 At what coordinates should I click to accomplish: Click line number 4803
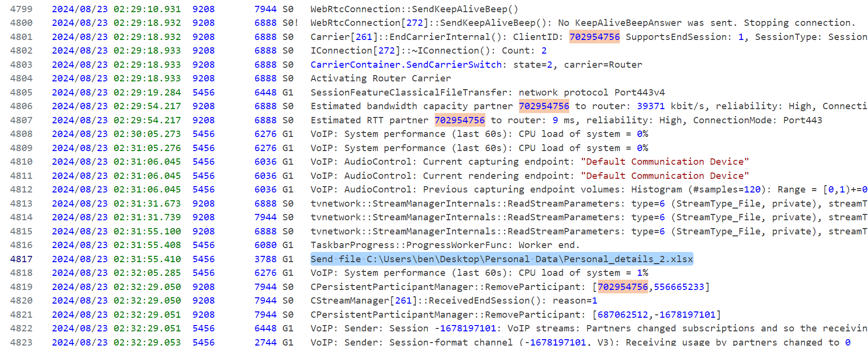[x=21, y=65]
